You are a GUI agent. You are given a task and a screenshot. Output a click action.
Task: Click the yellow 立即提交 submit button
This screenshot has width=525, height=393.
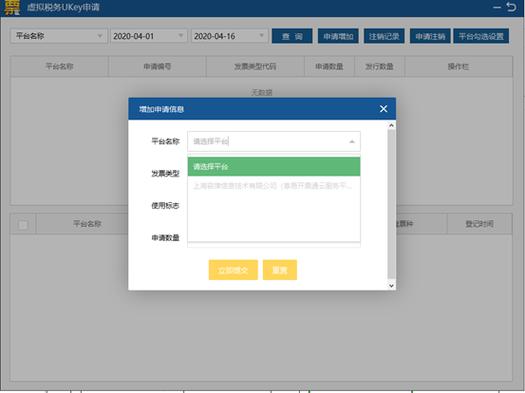[233, 270]
